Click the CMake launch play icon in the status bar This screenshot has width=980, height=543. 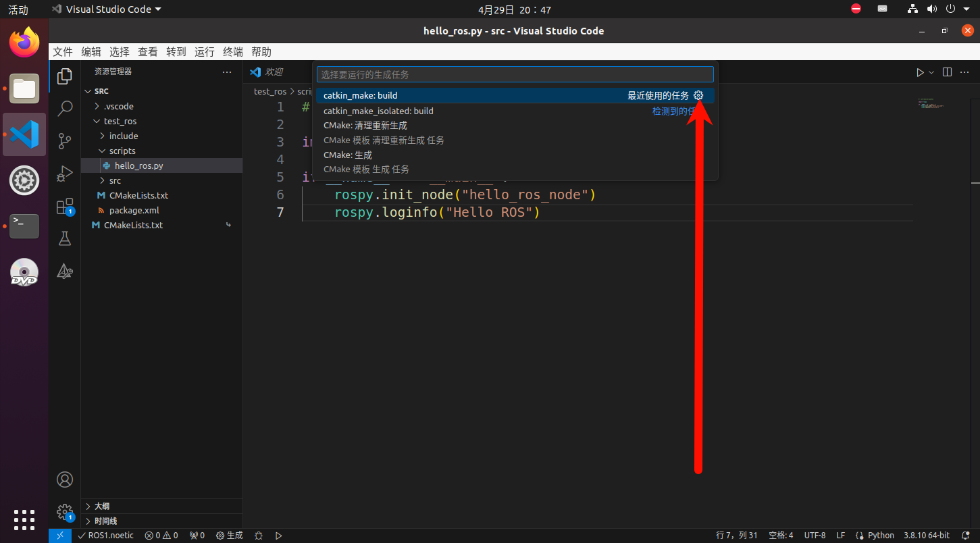[278, 536]
